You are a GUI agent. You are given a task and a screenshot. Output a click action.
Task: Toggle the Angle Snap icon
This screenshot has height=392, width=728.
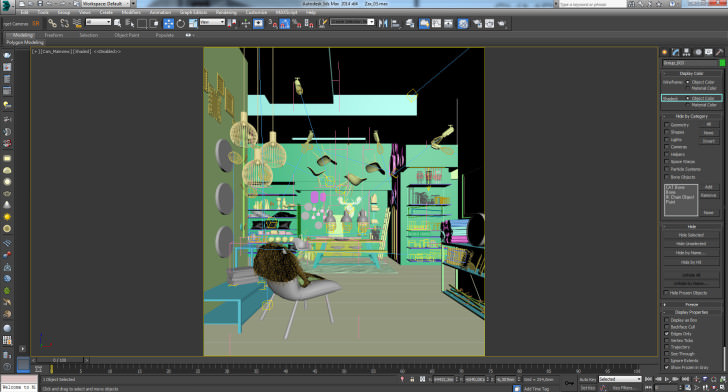click(x=285, y=23)
